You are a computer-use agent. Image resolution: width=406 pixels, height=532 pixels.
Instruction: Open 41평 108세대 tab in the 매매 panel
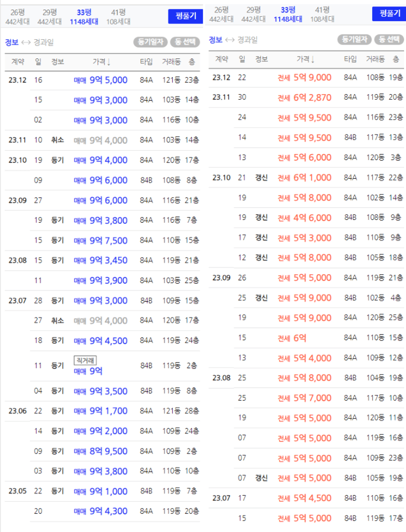tap(118, 17)
